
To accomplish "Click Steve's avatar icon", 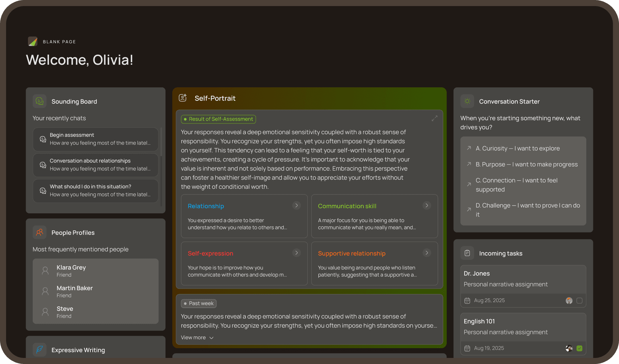I will [45, 312].
